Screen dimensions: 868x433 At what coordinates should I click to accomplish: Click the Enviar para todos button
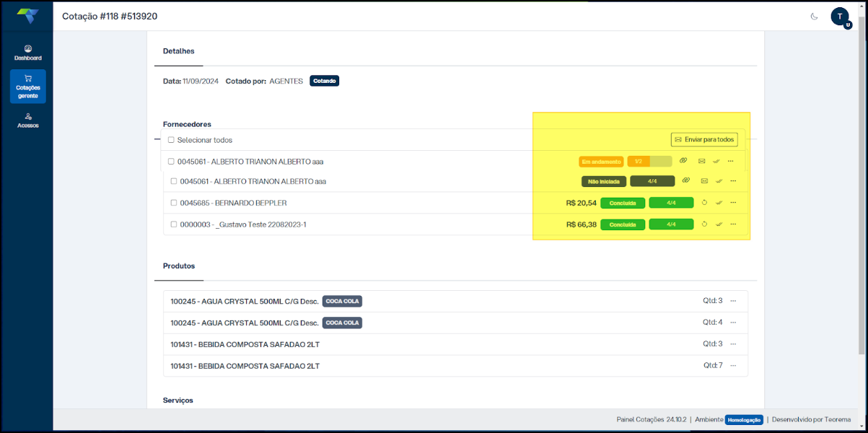[x=704, y=139]
